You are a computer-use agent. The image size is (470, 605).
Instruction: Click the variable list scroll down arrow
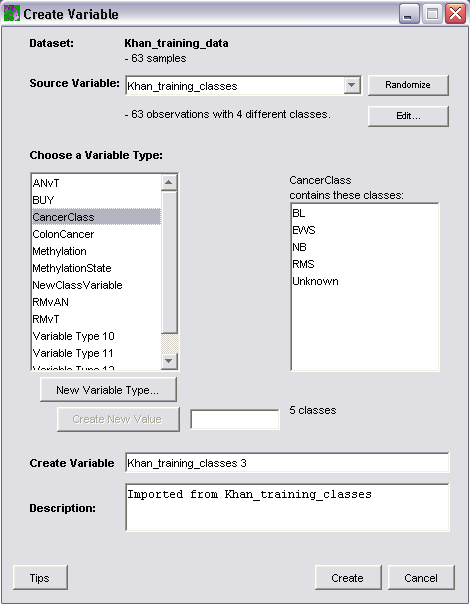169,361
